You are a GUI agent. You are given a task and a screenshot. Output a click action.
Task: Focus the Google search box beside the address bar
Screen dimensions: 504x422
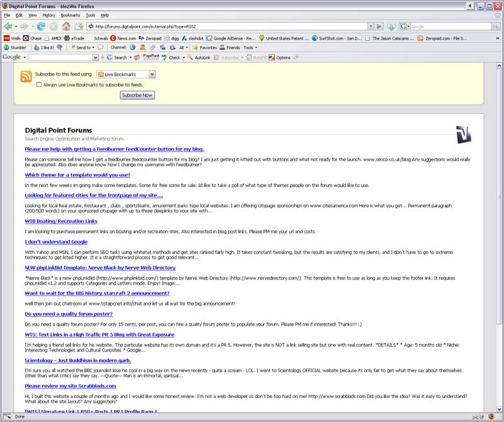[450, 26]
